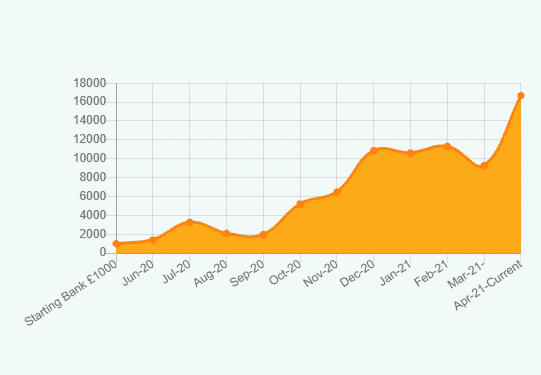The height and width of the screenshot is (375, 541).
Task: Click the Sep-20 data point
Action: coord(263,235)
